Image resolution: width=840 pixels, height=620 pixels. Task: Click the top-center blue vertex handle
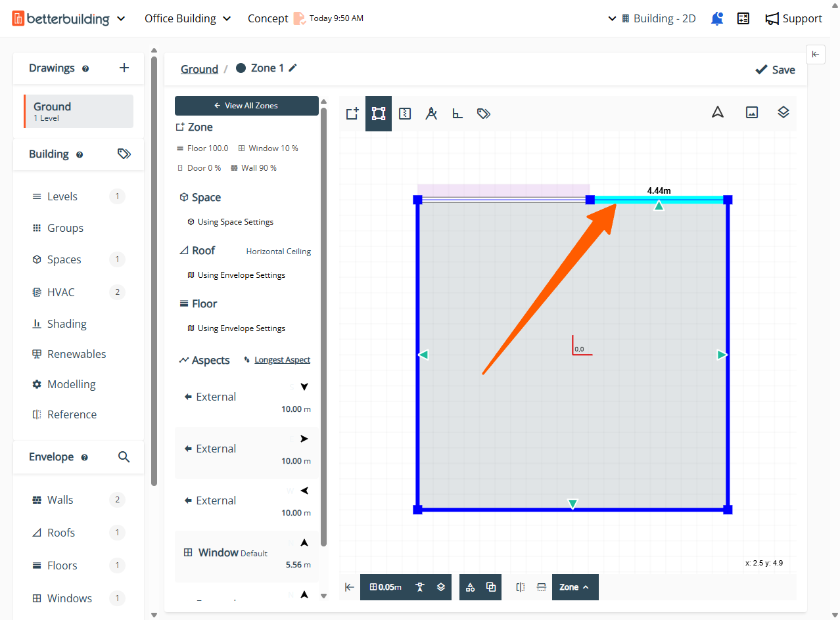[x=590, y=200]
